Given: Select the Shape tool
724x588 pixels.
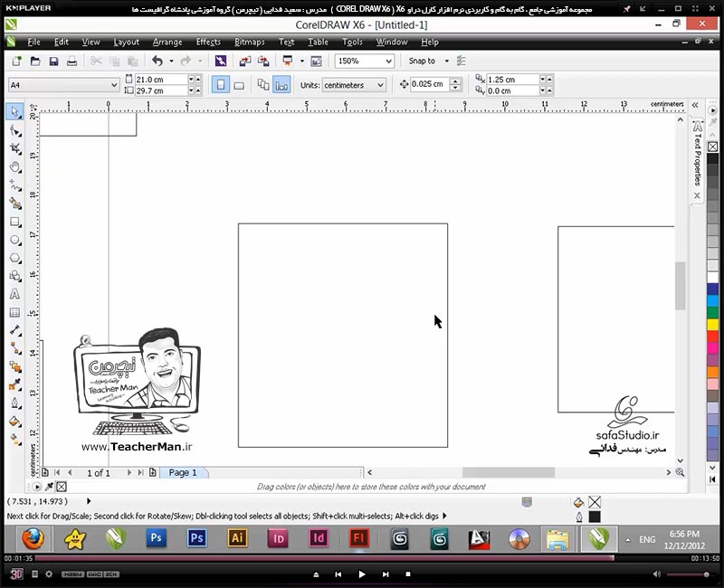Looking at the screenshot, I should tap(14, 130).
